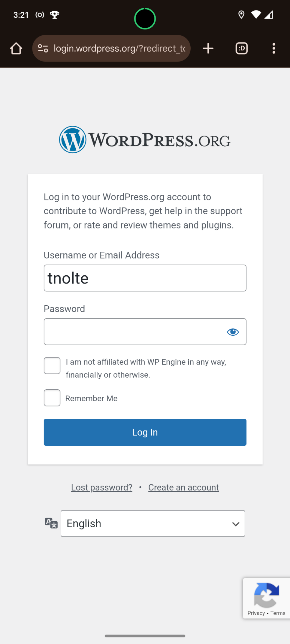Image resolution: width=290 pixels, height=644 pixels.
Task: Expand language list using the chevron arrow
Action: tap(236, 524)
